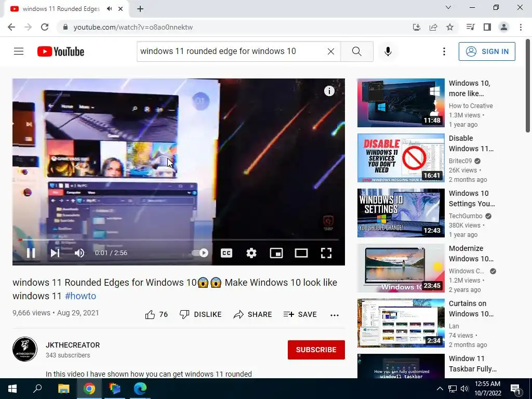Screen dimensions: 532x399
Task: Close the 'windows 11 Rounded Edges' tab
Action: coord(121,9)
